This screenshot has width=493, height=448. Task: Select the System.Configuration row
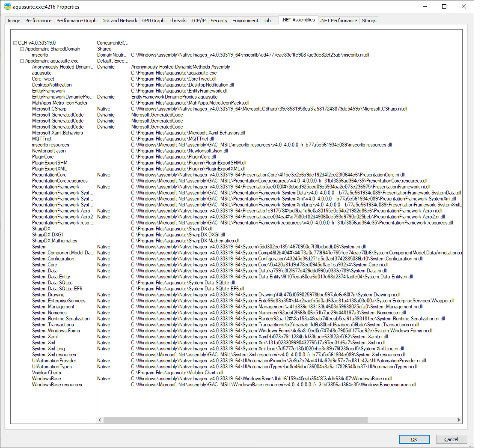[x=53, y=259]
